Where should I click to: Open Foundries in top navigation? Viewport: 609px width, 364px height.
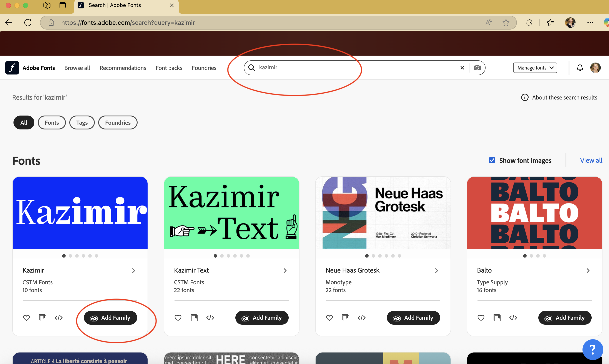tap(204, 68)
